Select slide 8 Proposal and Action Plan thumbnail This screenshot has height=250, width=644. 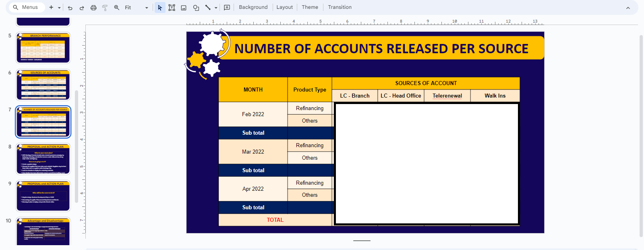tap(43, 159)
